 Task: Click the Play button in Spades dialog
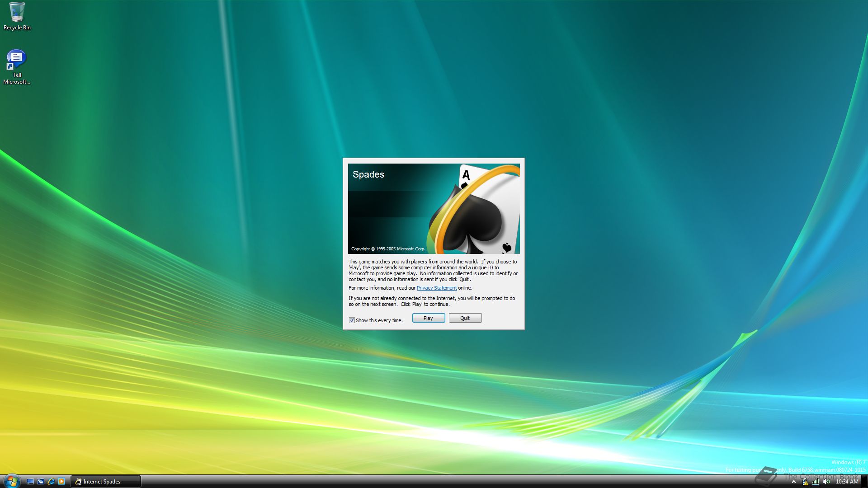tap(428, 318)
